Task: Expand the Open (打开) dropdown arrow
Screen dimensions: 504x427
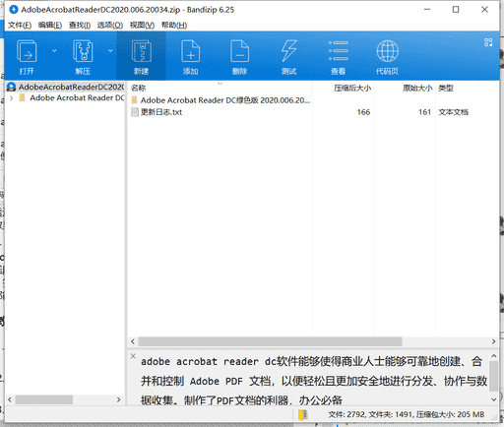Action: tap(54, 50)
